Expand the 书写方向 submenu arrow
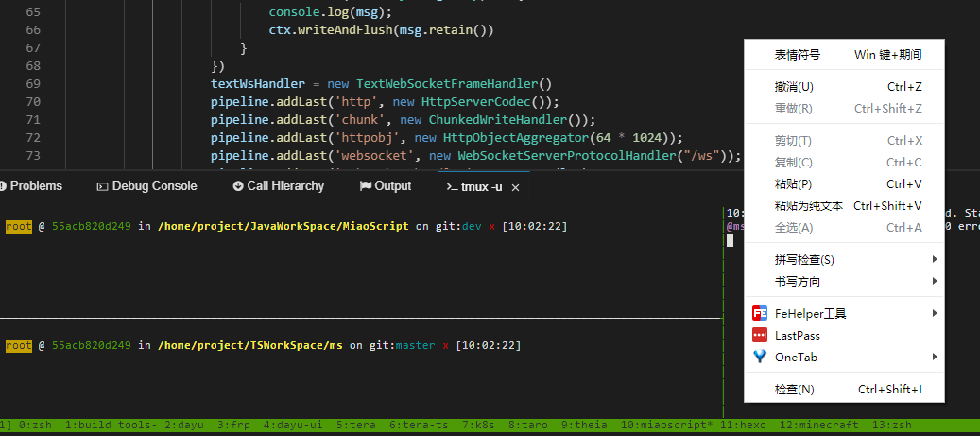 point(935,282)
